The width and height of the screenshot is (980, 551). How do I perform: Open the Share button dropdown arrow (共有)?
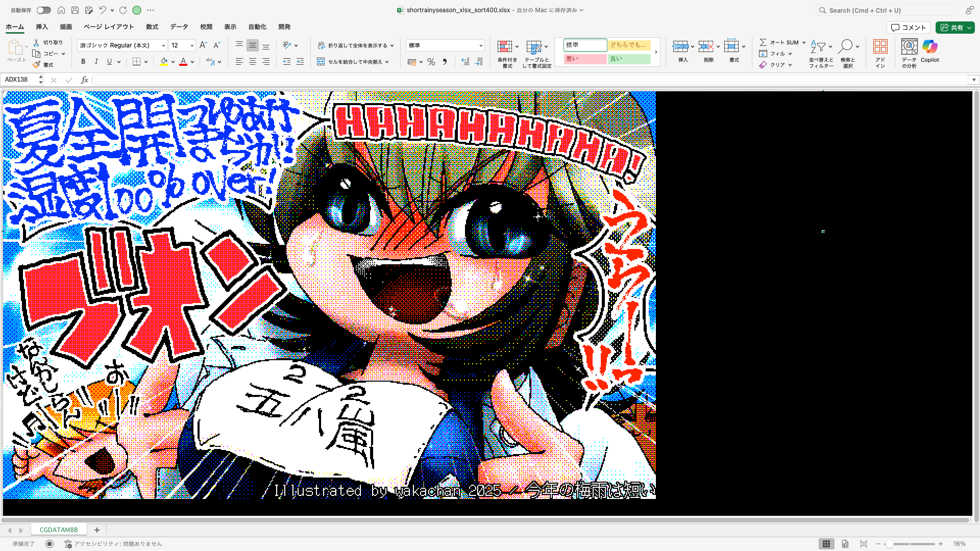tap(969, 28)
